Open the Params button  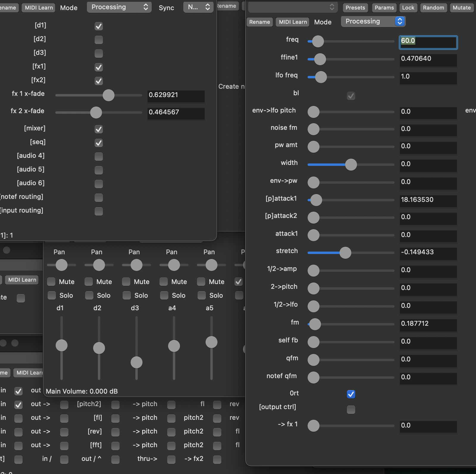point(384,8)
